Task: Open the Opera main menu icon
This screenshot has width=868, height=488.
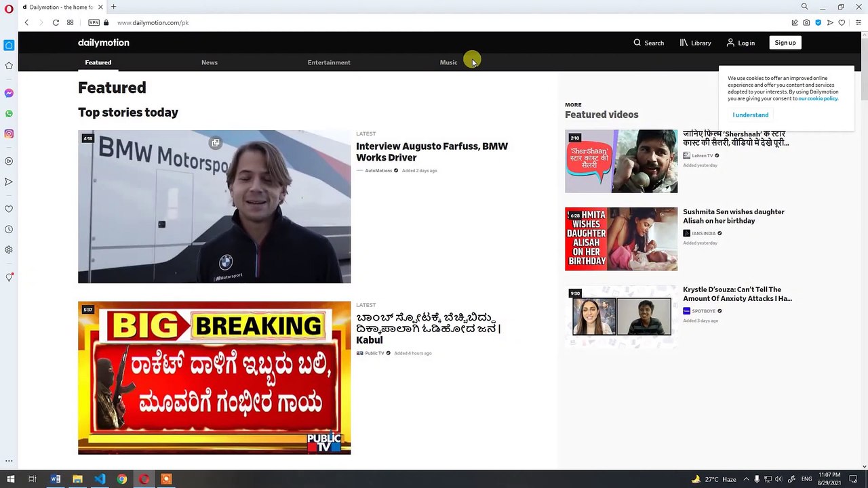Action: tap(9, 8)
